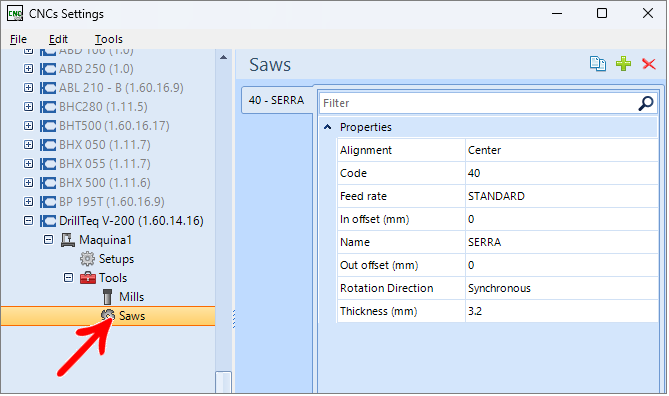This screenshot has width=669, height=396.
Task: Open the File menu
Action: point(18,39)
